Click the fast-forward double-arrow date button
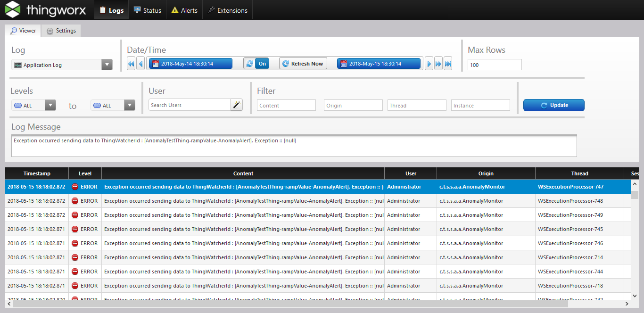This screenshot has height=313, width=644. click(x=438, y=64)
